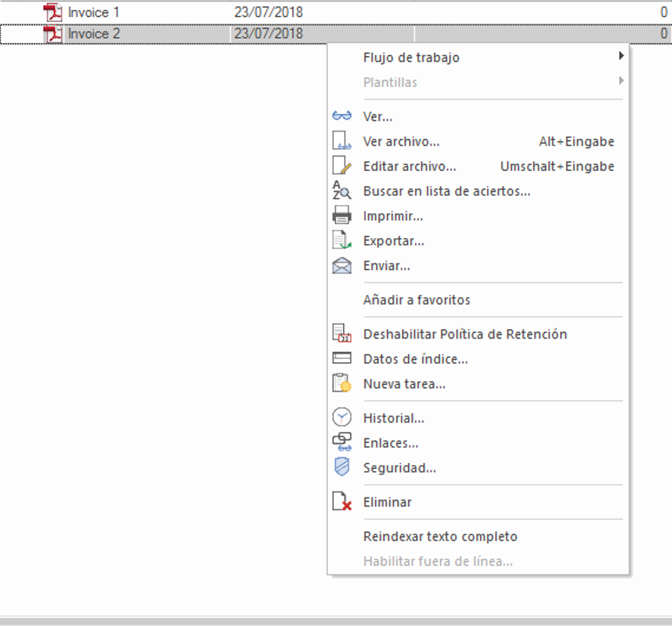
Task: Click the Exportar document arrow icon
Action: 342,240
